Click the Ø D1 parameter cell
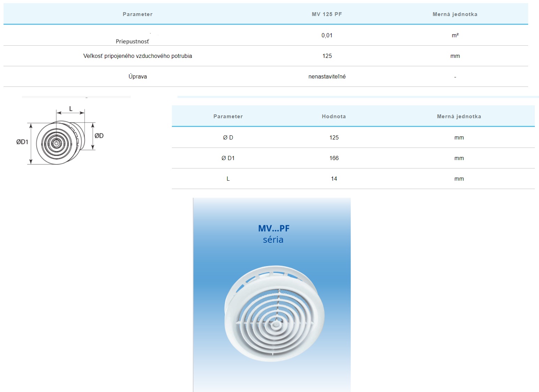Screen dimensions: 539x392 point(228,158)
